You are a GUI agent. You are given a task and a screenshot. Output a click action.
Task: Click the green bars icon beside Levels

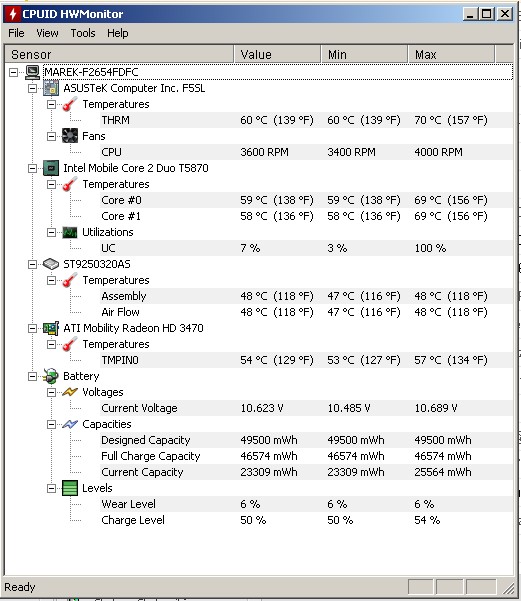(x=70, y=488)
